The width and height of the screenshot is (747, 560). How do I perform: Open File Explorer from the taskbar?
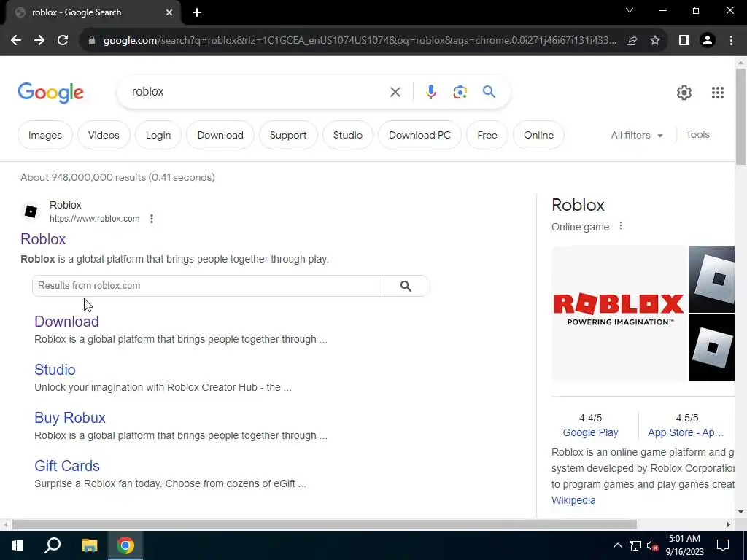tap(89, 545)
